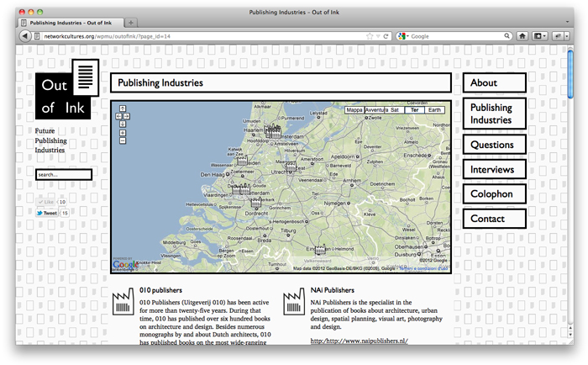Open the search engine dropdown next to Google

click(x=406, y=36)
